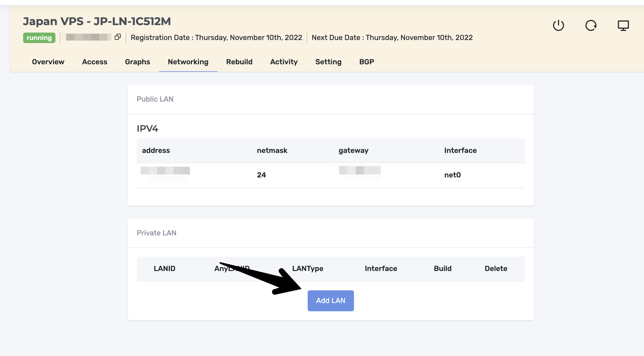Copy the IP address with the copy icon
Viewport: 644px width, 356px height.
pyautogui.click(x=118, y=37)
